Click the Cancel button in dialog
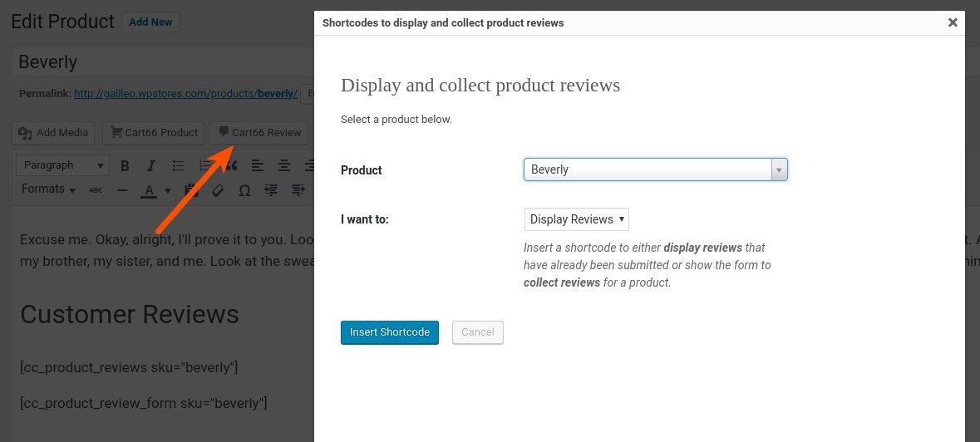Screen dimensions: 980x442 [477, 332]
